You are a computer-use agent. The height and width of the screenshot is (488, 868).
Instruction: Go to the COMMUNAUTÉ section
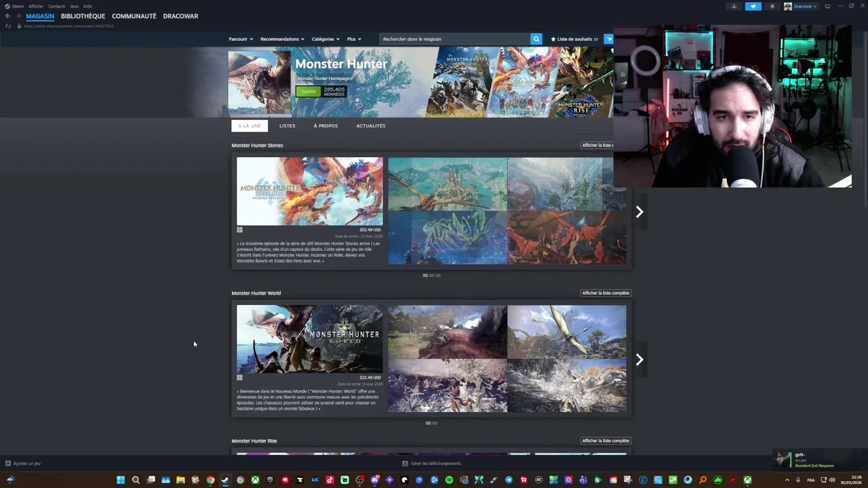pyautogui.click(x=134, y=16)
